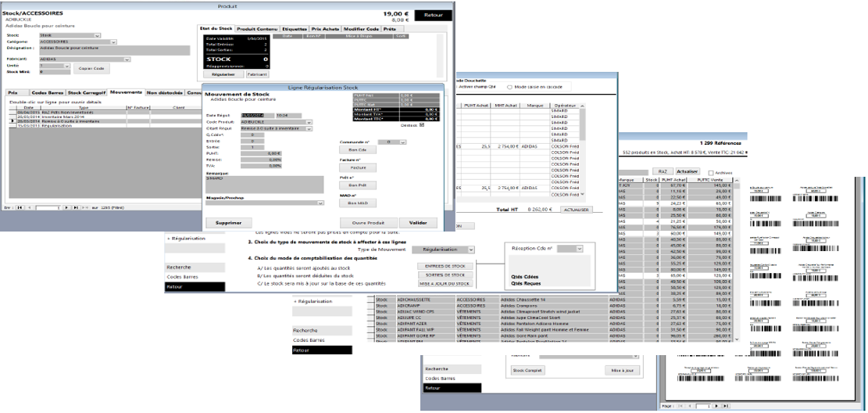
Task: Go to last record in Produit navigator
Action: click(75, 207)
